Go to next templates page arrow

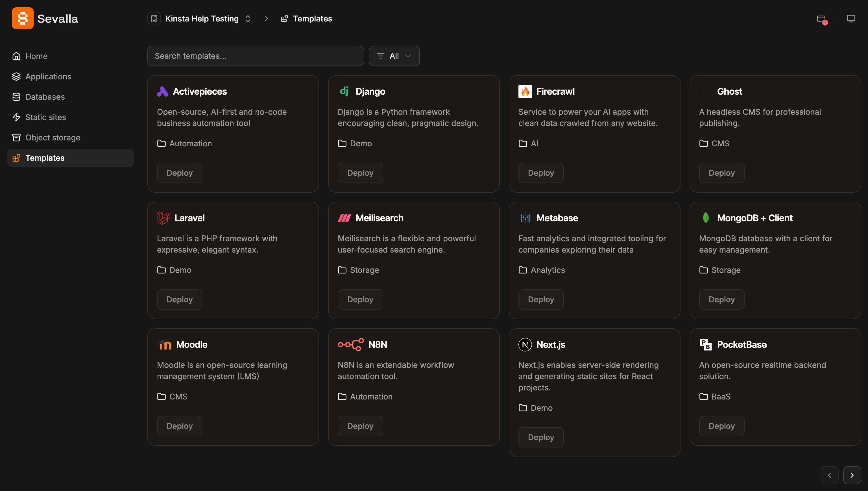852,475
